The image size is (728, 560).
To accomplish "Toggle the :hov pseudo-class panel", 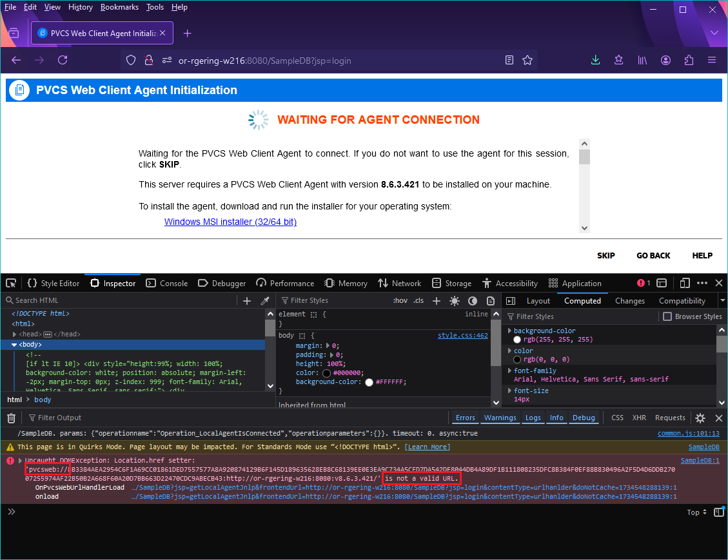I will tap(402, 300).
